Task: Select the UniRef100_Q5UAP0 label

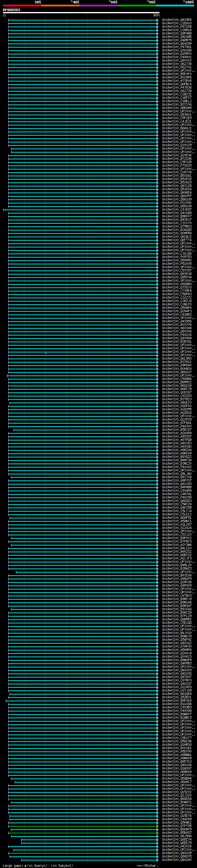Action: point(177,308)
